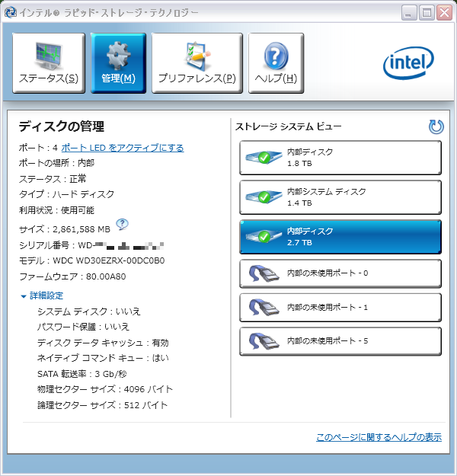Viewport: 457px width, 476px height.
Task: Click ネイティブ コマンド キュー : はい line
Action: coord(103,358)
